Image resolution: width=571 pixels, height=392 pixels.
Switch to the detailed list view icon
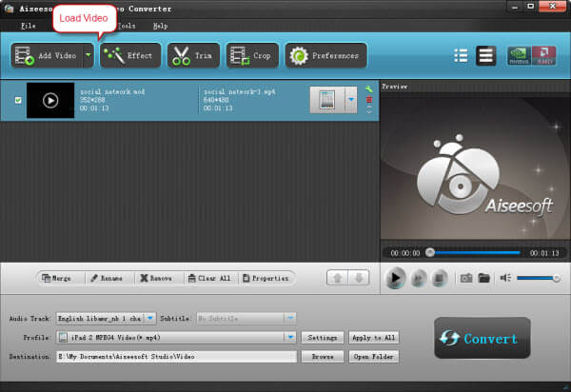coord(461,56)
